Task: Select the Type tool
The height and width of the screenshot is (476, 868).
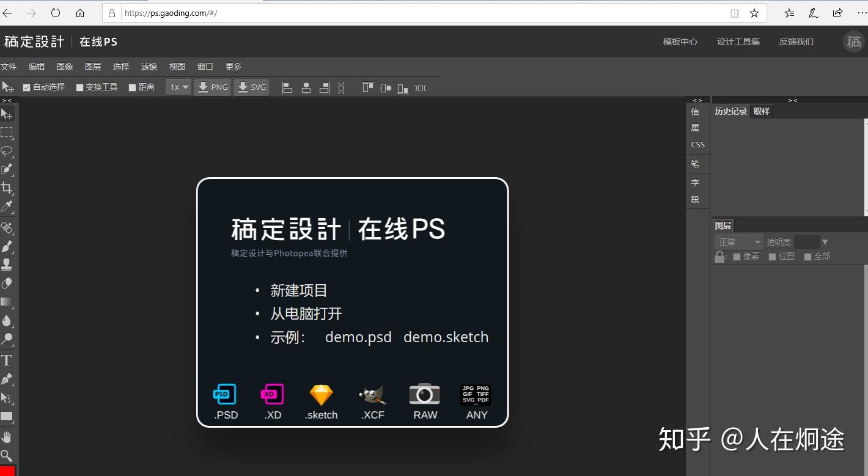Action: 7,360
